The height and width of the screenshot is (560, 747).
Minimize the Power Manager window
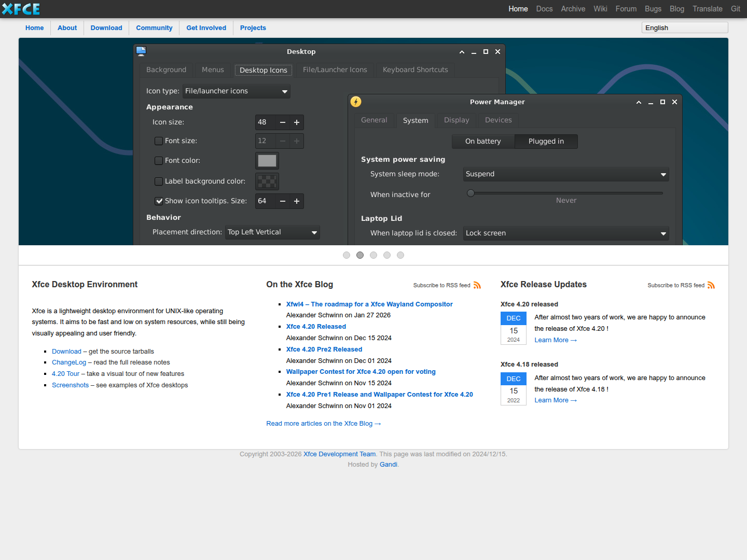click(x=651, y=102)
